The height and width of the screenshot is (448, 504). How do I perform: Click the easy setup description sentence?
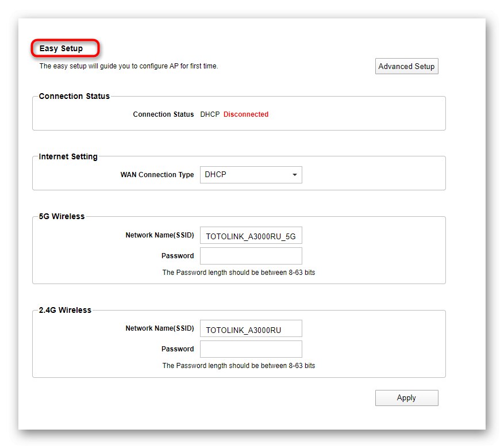[x=129, y=66]
